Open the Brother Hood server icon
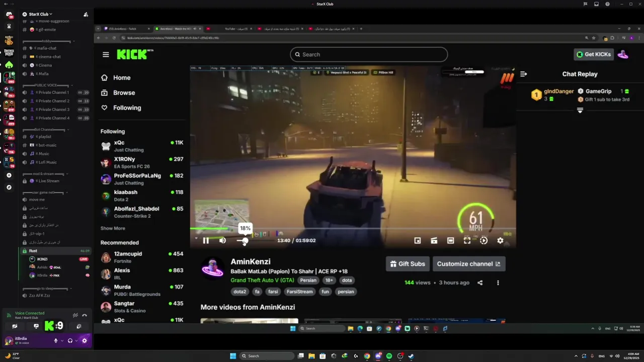Viewport: 644px width, 362px height. 9,52
